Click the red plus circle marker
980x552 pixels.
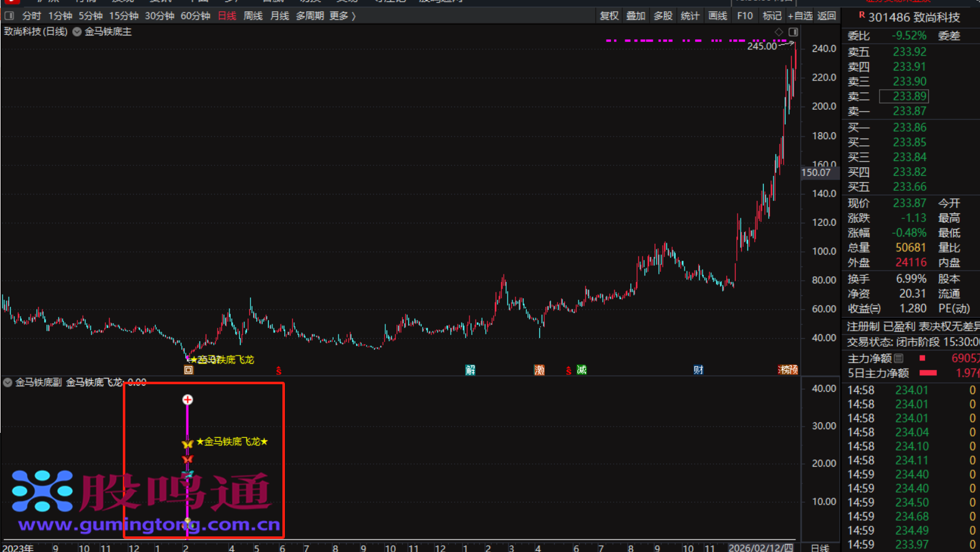coord(188,400)
